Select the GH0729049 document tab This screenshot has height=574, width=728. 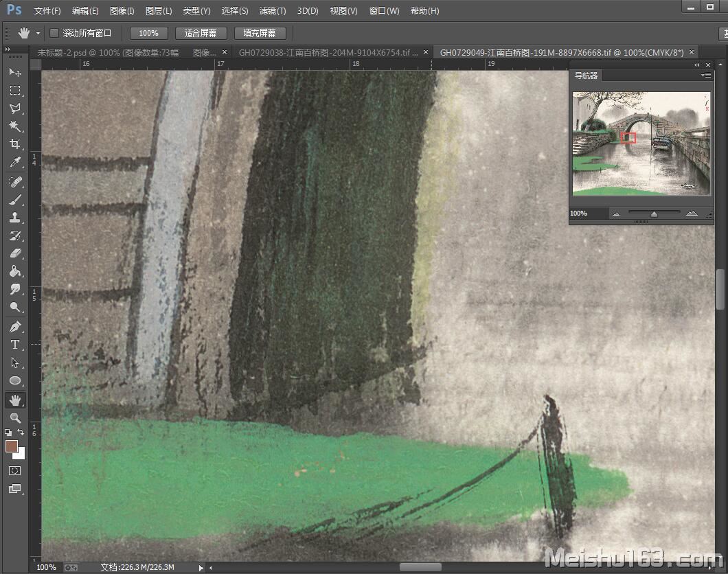tap(562, 52)
